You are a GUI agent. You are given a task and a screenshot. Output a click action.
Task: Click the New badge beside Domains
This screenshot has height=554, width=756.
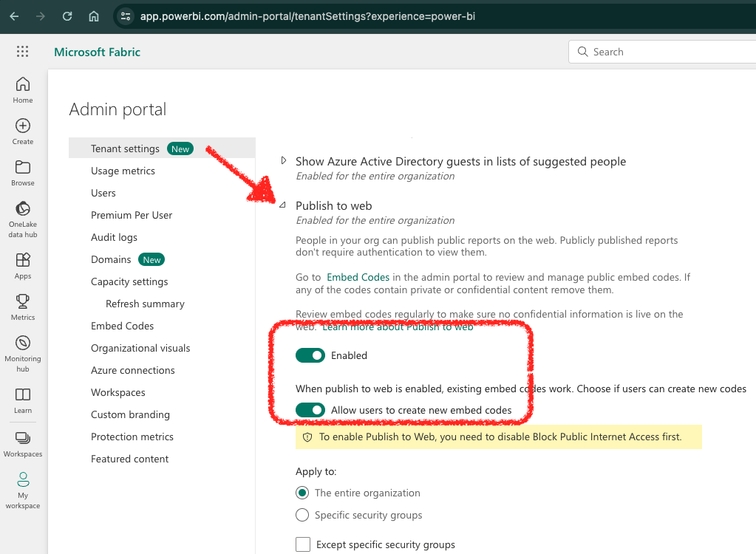151,260
